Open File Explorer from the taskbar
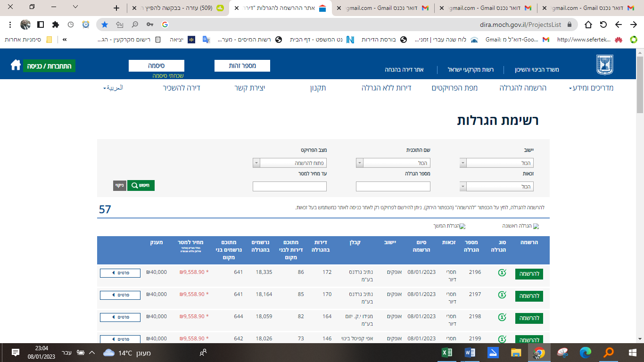Viewport: 644px width, 362px height. pos(516,352)
